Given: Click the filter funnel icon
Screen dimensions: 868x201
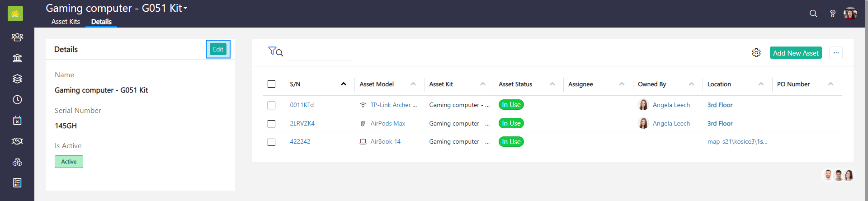Looking at the screenshot, I should pyautogui.click(x=272, y=51).
